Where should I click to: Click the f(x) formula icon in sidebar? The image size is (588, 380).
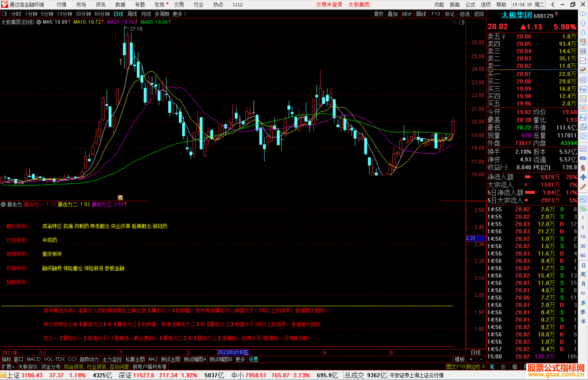[583, 127]
